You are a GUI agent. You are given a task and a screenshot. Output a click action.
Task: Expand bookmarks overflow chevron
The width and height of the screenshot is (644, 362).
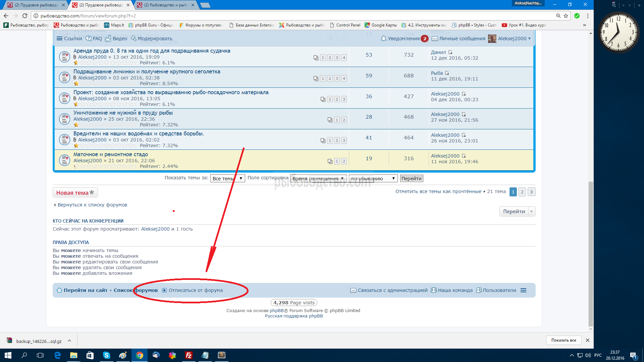point(585,25)
